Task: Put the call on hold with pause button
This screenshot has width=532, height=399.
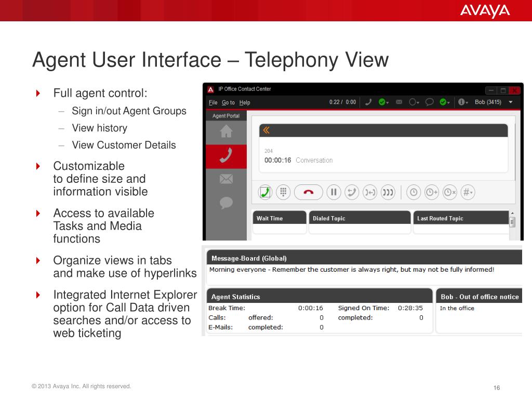Action: click(x=334, y=192)
